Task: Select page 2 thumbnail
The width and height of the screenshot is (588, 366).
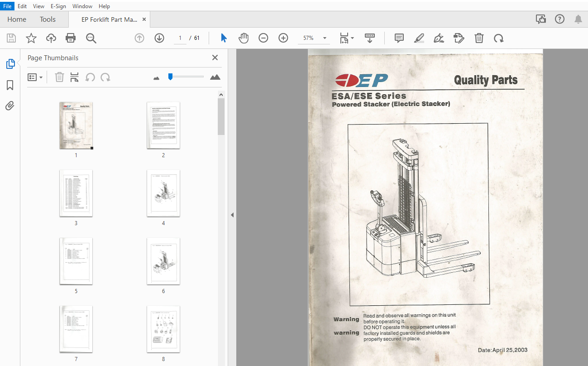Action: 163,125
